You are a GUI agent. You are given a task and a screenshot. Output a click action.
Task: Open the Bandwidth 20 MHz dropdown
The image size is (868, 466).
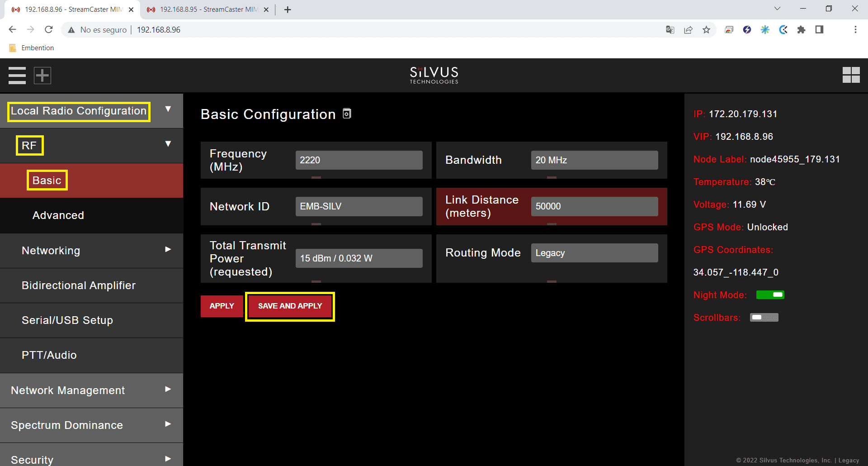click(594, 160)
